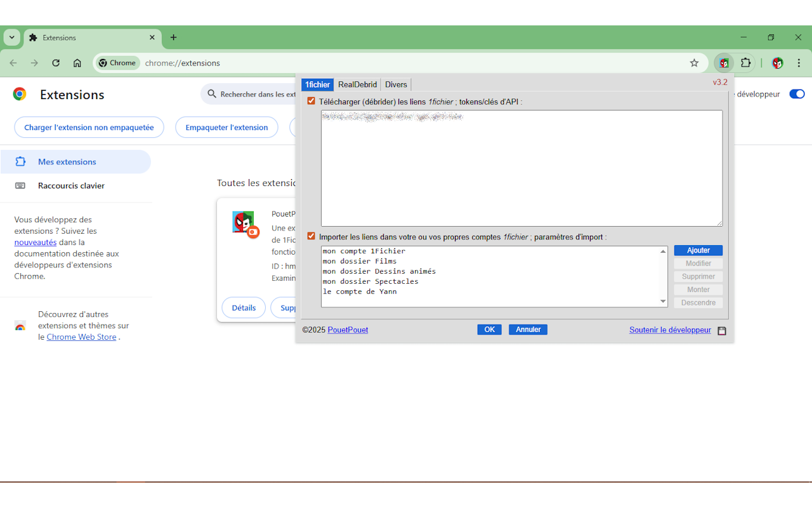Click the Annuler button
This screenshot has width=812, height=508.
tap(528, 330)
